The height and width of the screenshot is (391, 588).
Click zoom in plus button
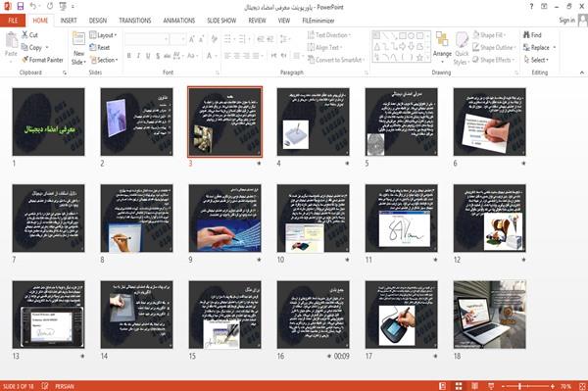point(553,386)
